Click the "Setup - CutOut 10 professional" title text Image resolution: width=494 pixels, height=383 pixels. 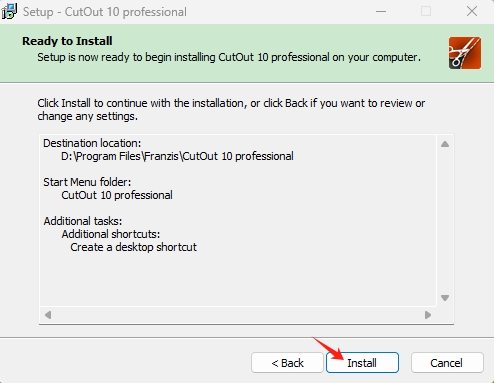[x=105, y=12]
